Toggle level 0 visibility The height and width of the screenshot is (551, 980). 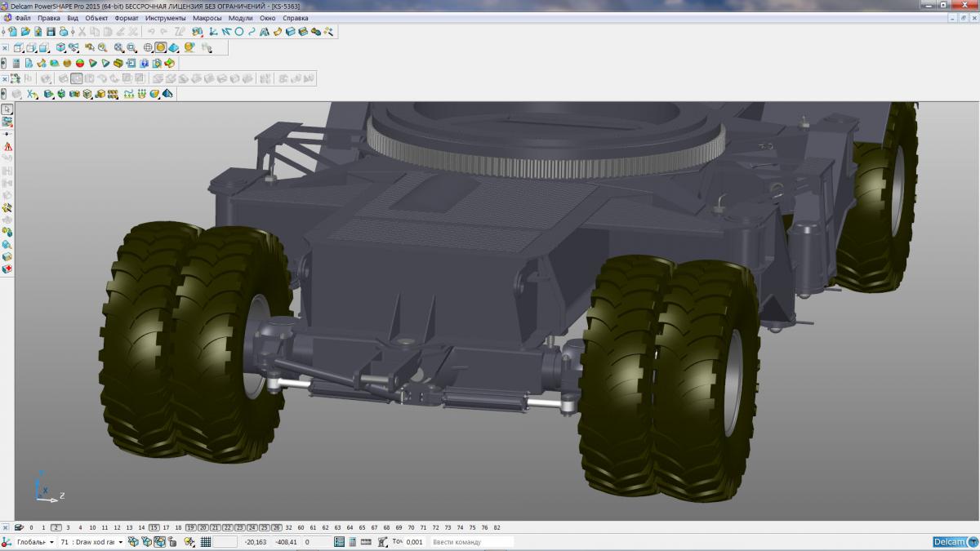point(32,527)
